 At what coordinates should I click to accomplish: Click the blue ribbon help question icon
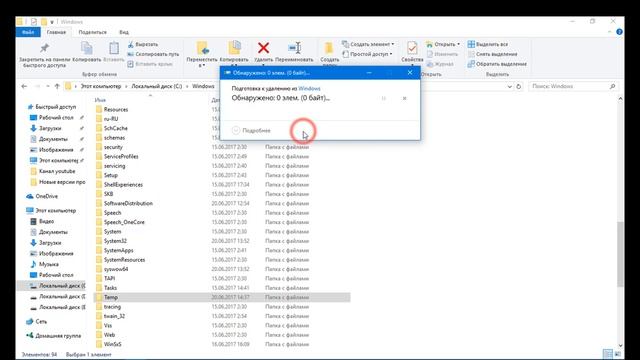pyautogui.click(x=619, y=32)
